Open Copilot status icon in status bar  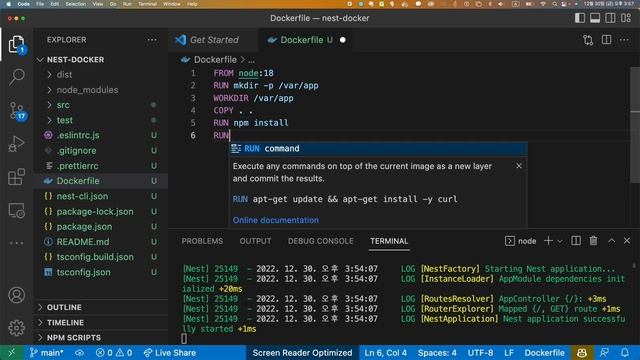coord(582,353)
